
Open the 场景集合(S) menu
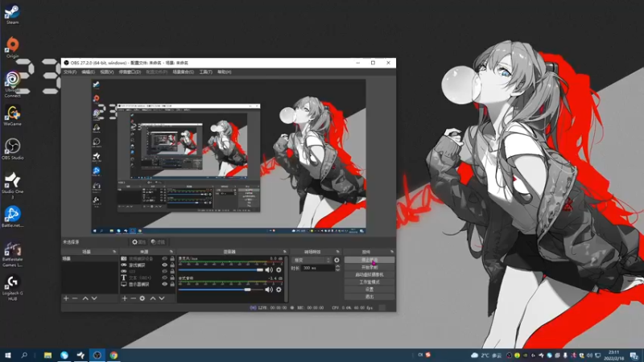pyautogui.click(x=184, y=72)
